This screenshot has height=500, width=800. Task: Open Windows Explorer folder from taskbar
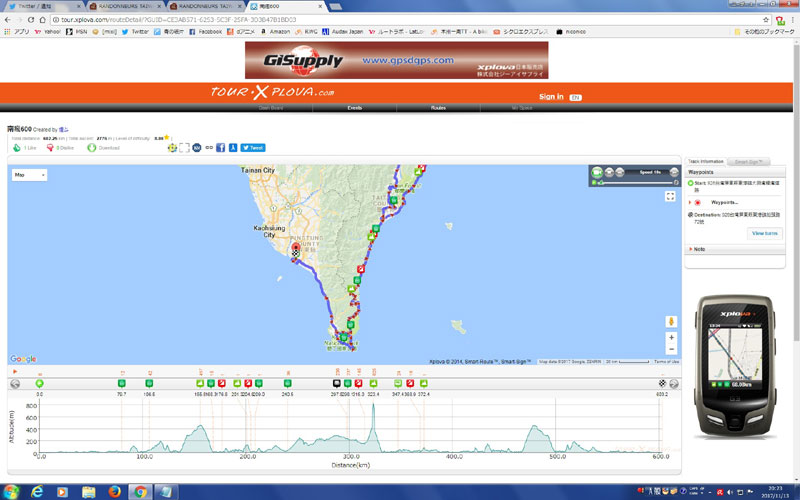[88, 492]
